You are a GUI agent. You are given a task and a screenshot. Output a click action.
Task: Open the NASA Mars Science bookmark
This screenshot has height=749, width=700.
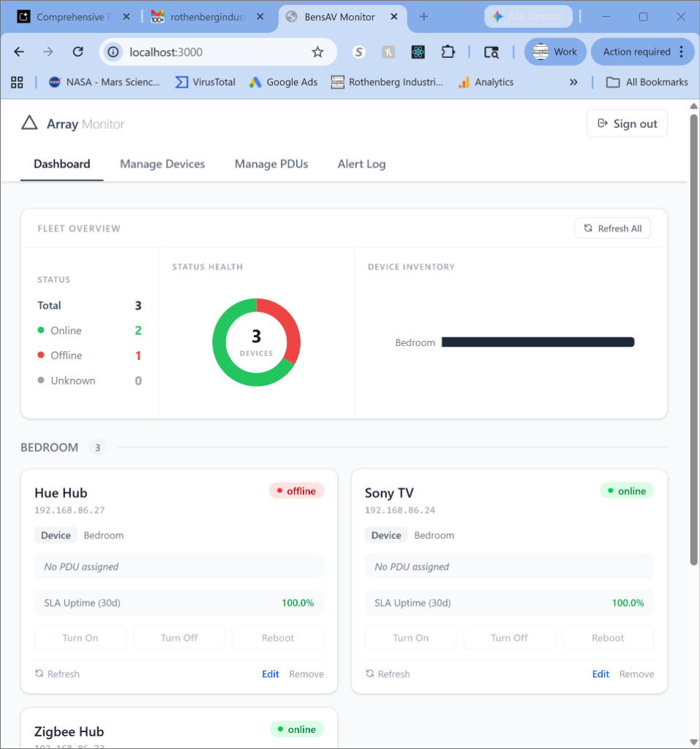(x=104, y=82)
